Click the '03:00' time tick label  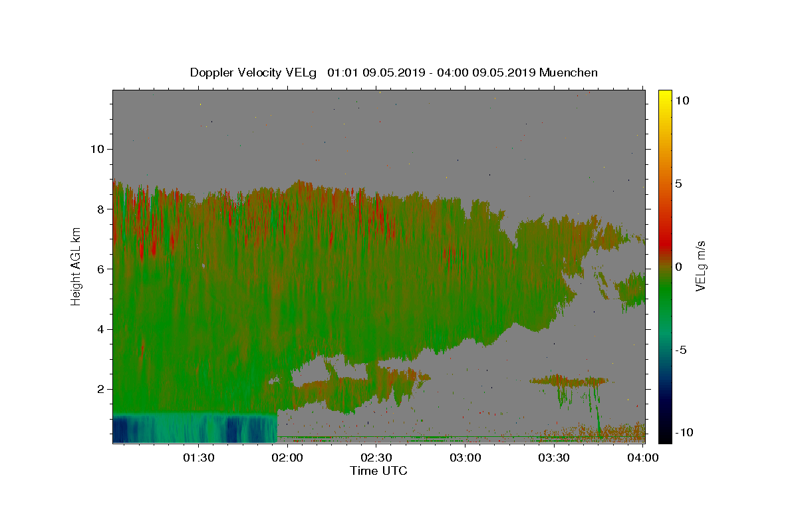click(x=465, y=458)
